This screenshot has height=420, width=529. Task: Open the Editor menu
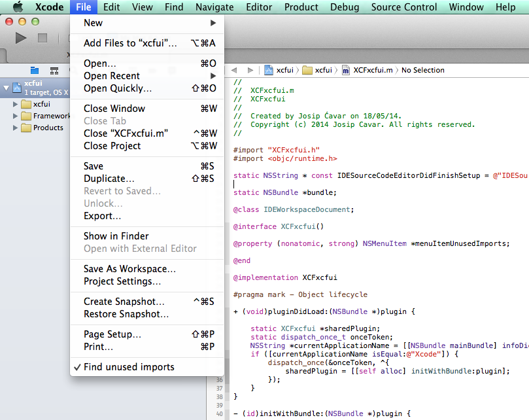[x=259, y=7]
